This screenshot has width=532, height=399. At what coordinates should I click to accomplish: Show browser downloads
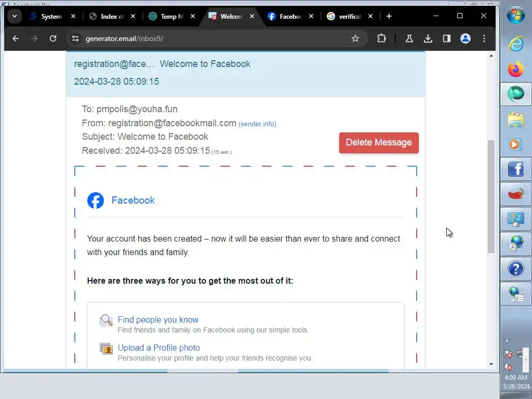tap(428, 38)
